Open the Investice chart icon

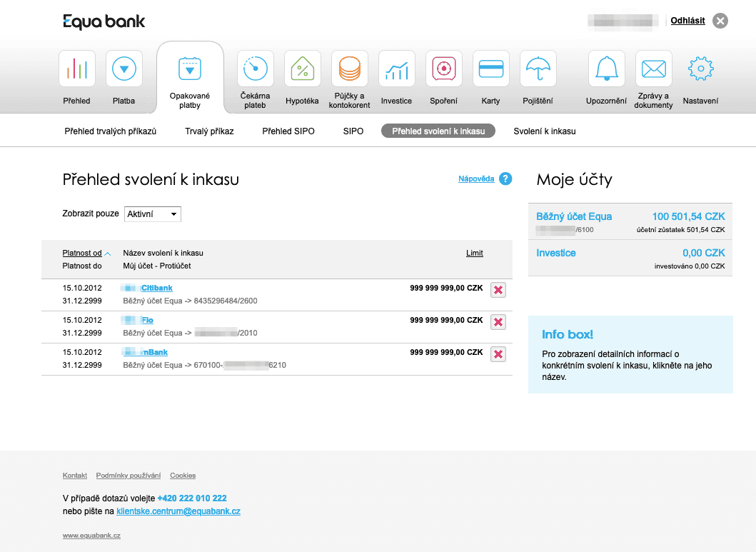tap(396, 69)
